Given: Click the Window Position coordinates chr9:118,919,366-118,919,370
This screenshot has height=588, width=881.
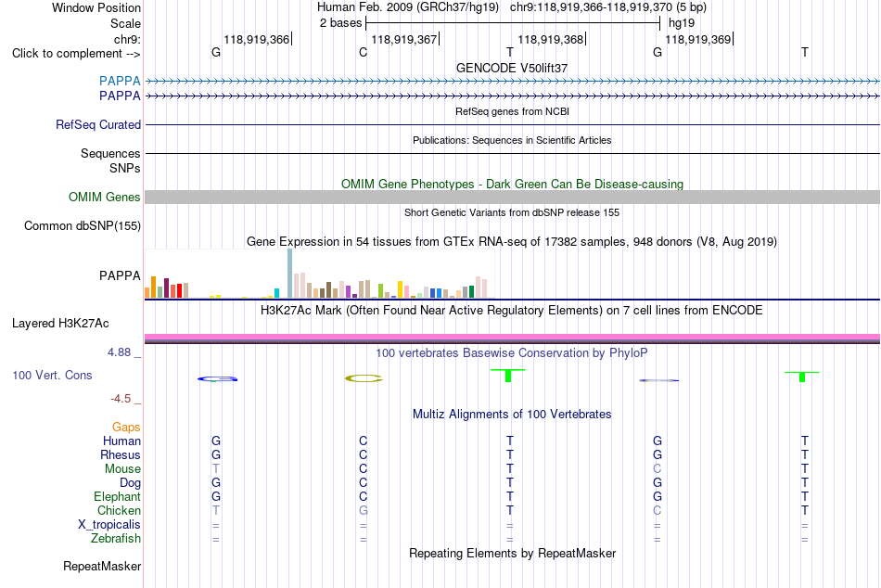Looking at the screenshot, I should (x=591, y=7).
